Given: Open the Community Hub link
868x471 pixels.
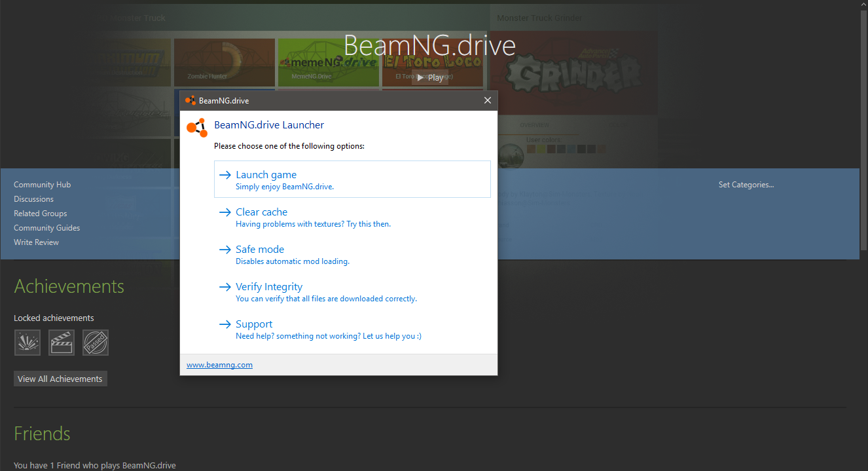Looking at the screenshot, I should pos(42,185).
